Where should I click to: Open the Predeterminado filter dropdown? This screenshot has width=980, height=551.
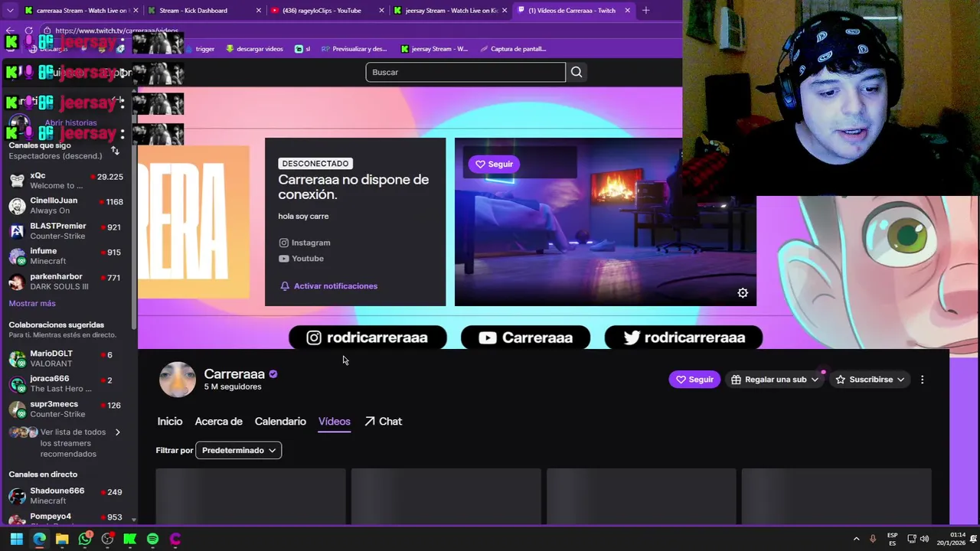pyautogui.click(x=238, y=451)
